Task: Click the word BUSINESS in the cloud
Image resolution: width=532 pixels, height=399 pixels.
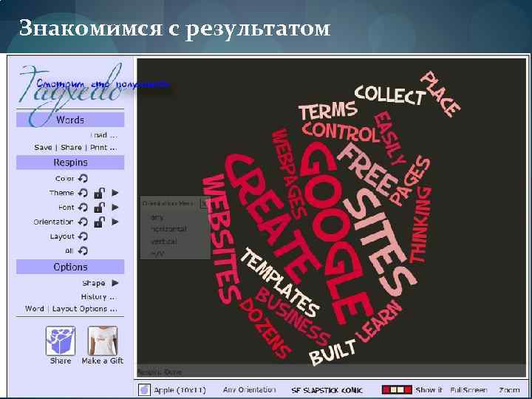Action: [x=293, y=316]
